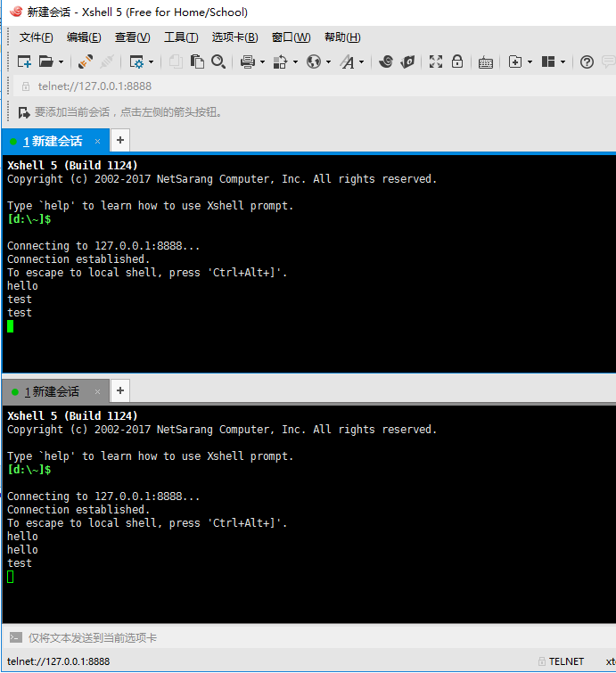Viewport: 616px width, 673px height.
Task: Click the New session toolbar icon
Action: coord(24,62)
